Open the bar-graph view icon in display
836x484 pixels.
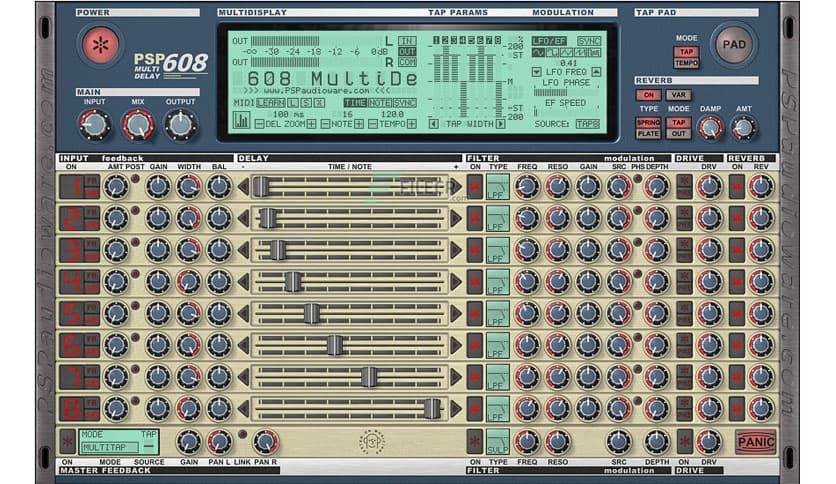[x=242, y=121]
